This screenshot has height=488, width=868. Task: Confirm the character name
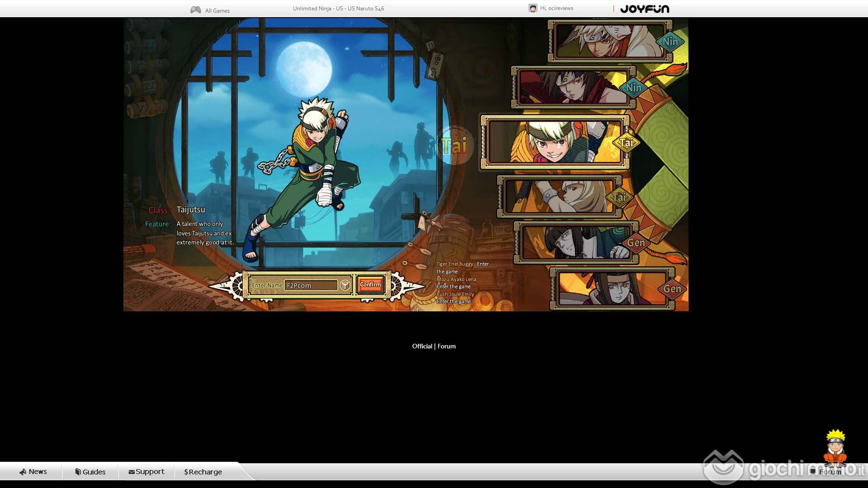click(370, 285)
